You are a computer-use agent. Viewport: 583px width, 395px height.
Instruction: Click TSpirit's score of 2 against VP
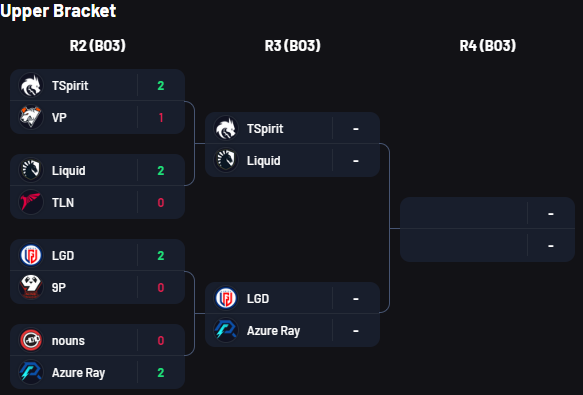[x=161, y=86]
